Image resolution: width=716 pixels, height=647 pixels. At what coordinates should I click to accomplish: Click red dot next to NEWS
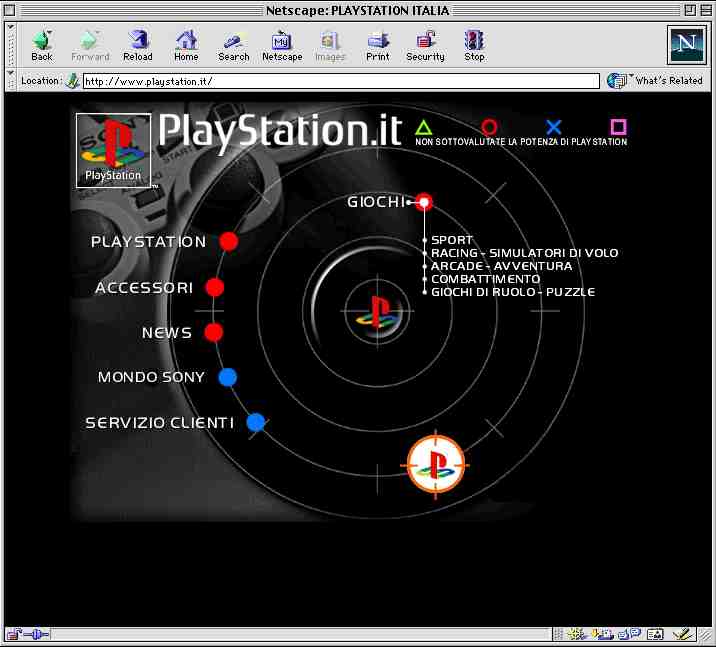coord(214,333)
